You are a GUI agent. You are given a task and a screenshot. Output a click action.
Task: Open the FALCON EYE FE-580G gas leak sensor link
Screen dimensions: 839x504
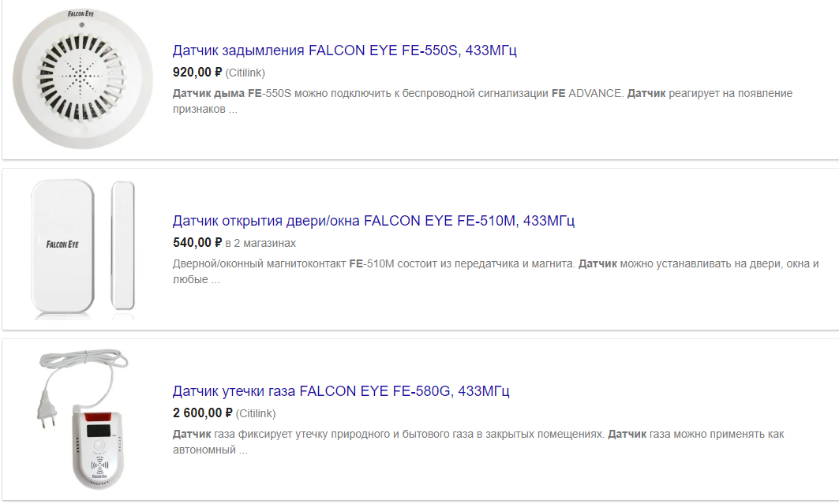click(x=341, y=391)
